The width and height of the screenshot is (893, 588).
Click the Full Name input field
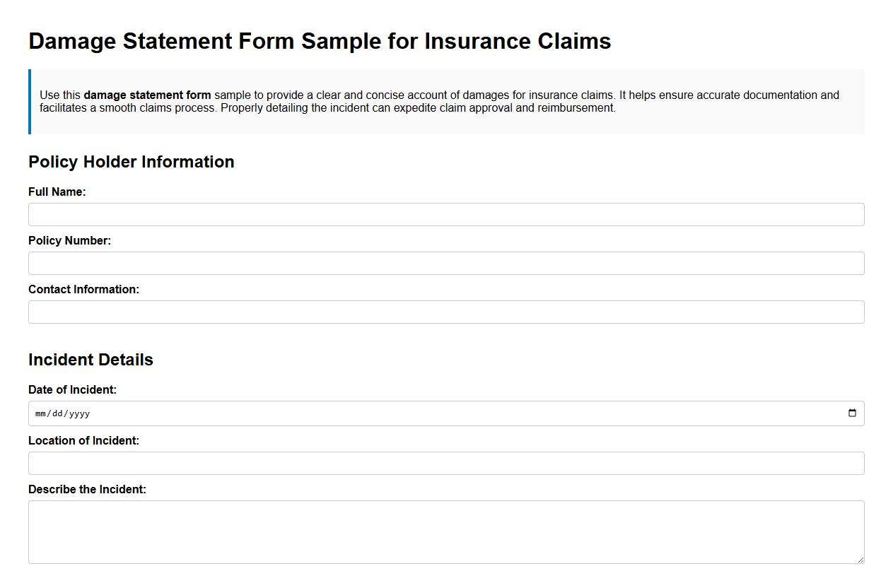pos(446,214)
